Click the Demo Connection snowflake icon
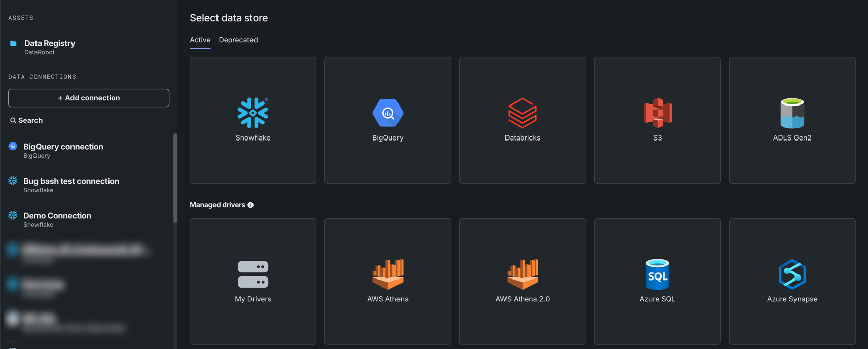The width and height of the screenshot is (868, 349). click(x=13, y=215)
